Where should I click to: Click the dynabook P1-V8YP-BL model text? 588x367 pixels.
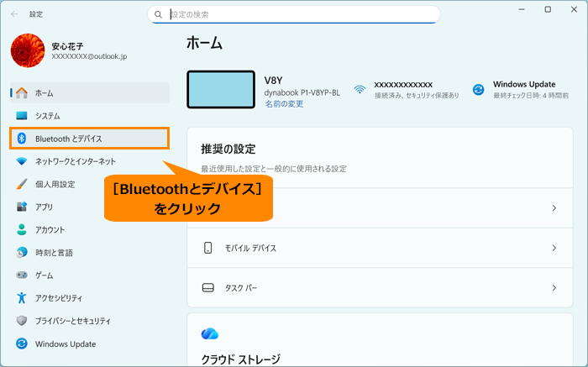(x=302, y=92)
